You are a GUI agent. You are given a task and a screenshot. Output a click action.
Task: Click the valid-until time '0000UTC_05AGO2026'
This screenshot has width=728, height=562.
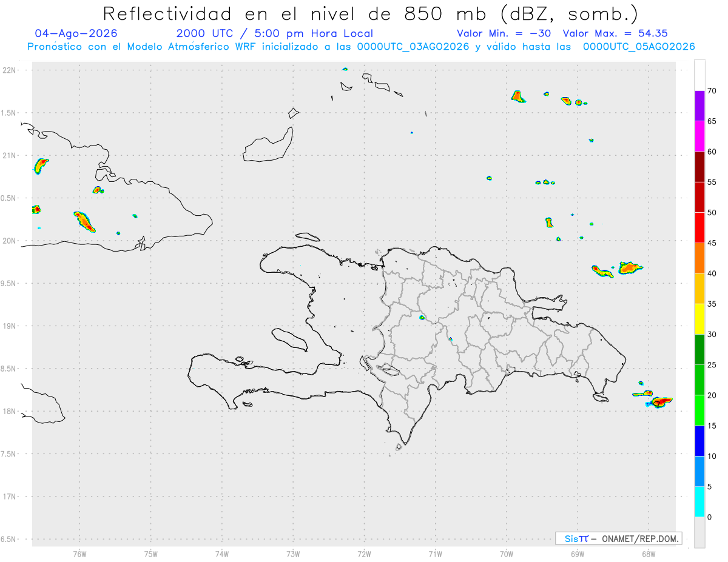639,47
